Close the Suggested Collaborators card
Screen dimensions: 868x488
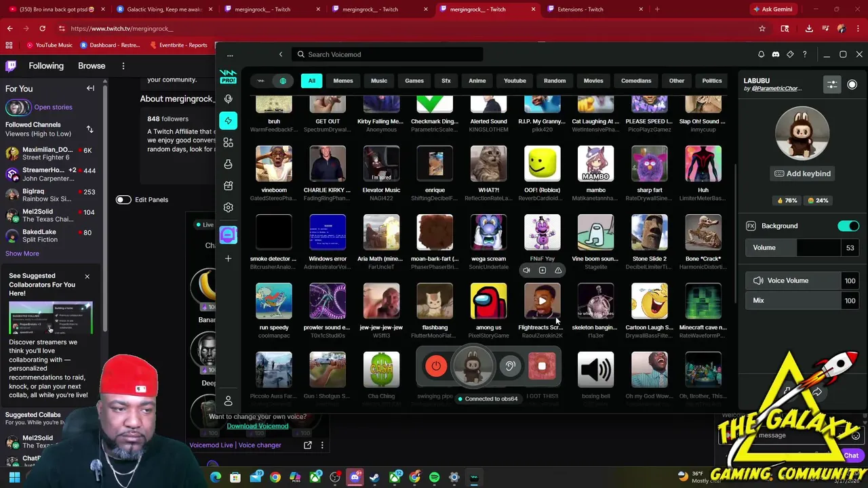click(87, 277)
